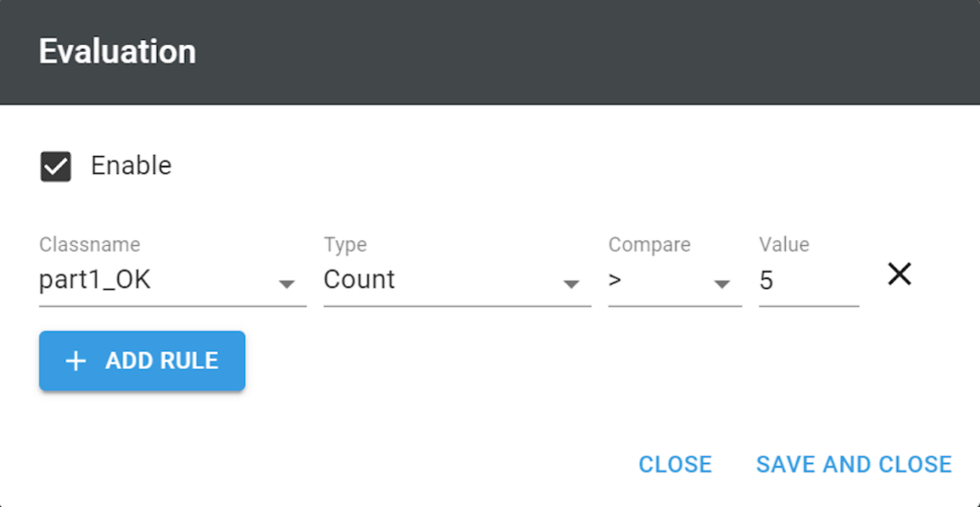The width and height of the screenshot is (980, 507).
Task: Toggle the Enable checkbox
Action: tap(56, 166)
